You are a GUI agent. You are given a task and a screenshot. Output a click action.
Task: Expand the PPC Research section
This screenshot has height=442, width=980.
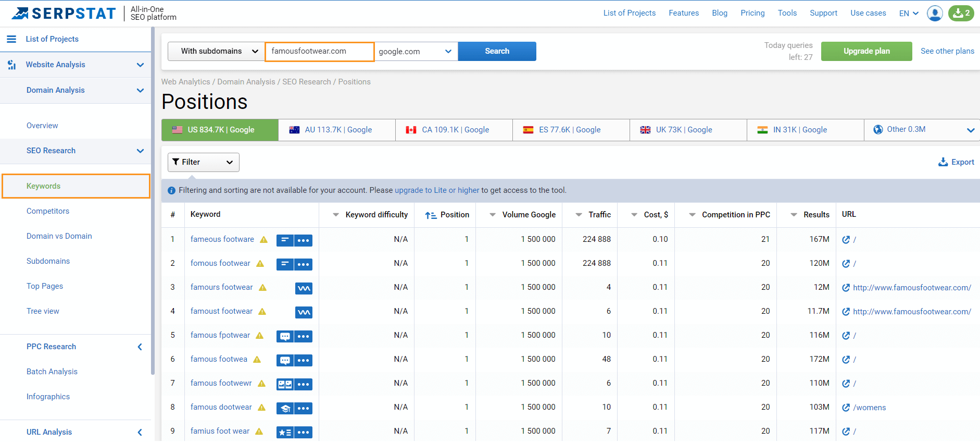coord(140,347)
